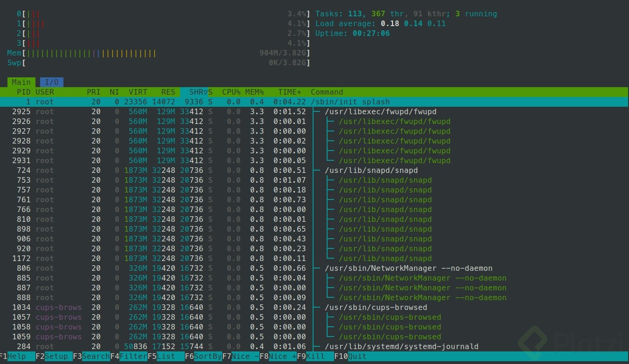The height and width of the screenshot is (364, 629).
Task: Click the Mem usage bar
Action: [159, 53]
